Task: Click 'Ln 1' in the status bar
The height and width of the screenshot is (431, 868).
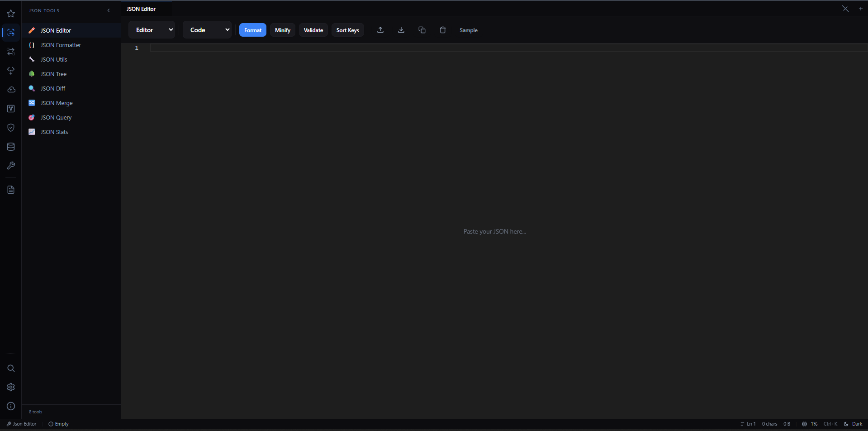Action: click(x=748, y=424)
